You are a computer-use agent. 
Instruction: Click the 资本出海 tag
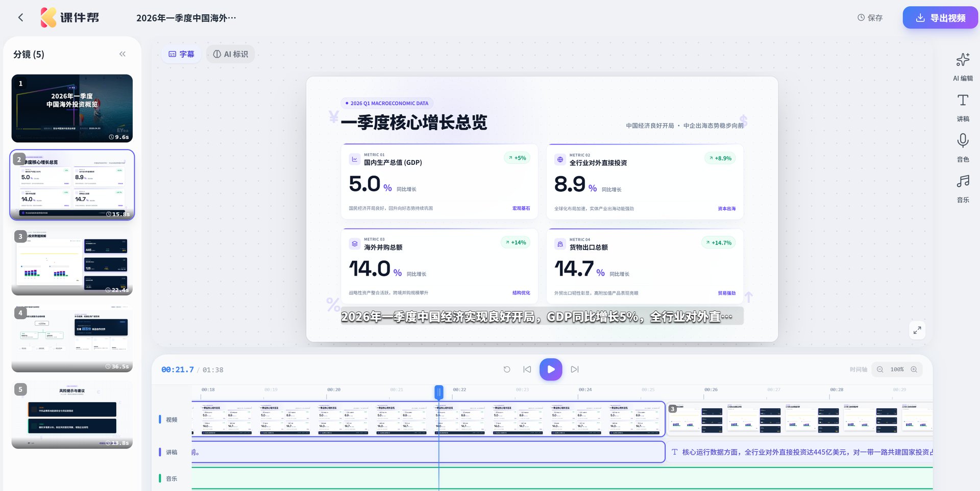coord(727,209)
